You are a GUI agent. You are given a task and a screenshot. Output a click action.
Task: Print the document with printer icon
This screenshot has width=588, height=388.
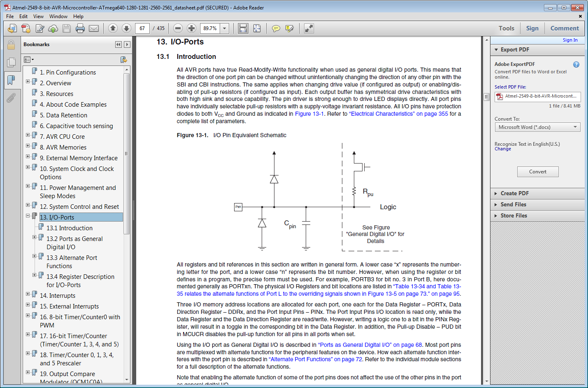pos(80,28)
